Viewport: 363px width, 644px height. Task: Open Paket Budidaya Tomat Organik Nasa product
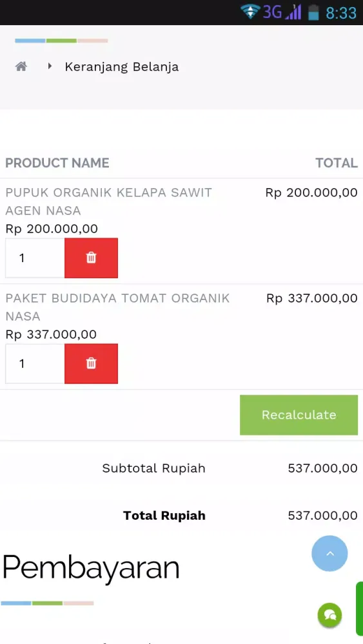[x=117, y=307]
